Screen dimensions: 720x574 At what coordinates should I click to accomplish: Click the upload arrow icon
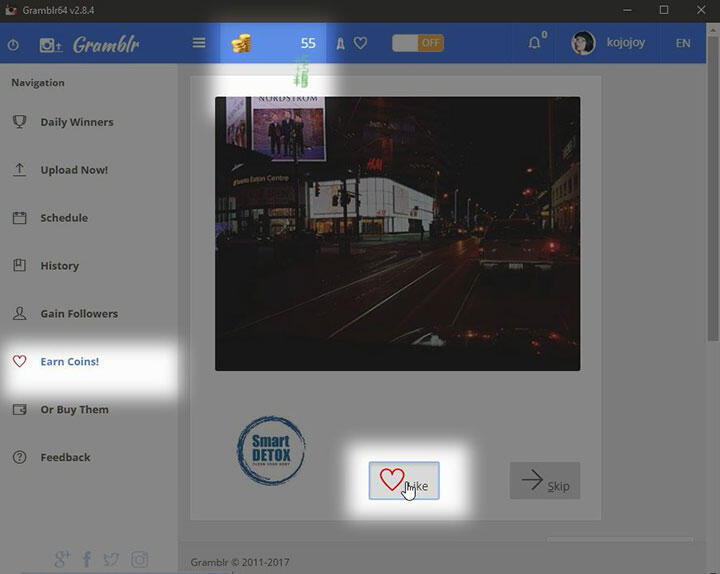(x=19, y=169)
